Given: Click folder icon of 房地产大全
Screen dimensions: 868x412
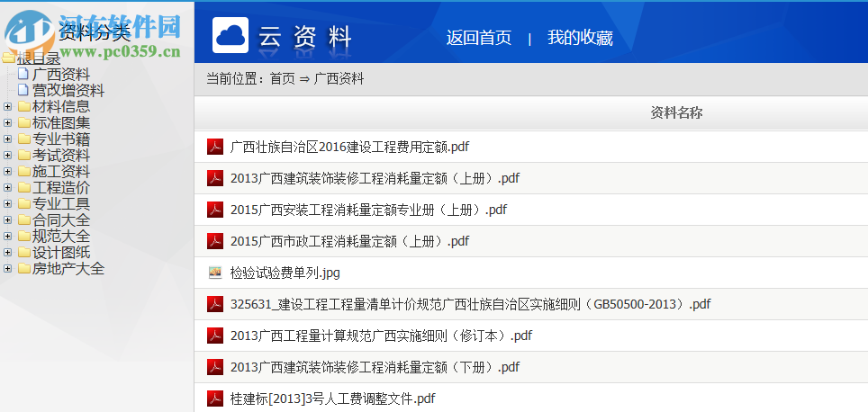Looking at the screenshot, I should (23, 269).
